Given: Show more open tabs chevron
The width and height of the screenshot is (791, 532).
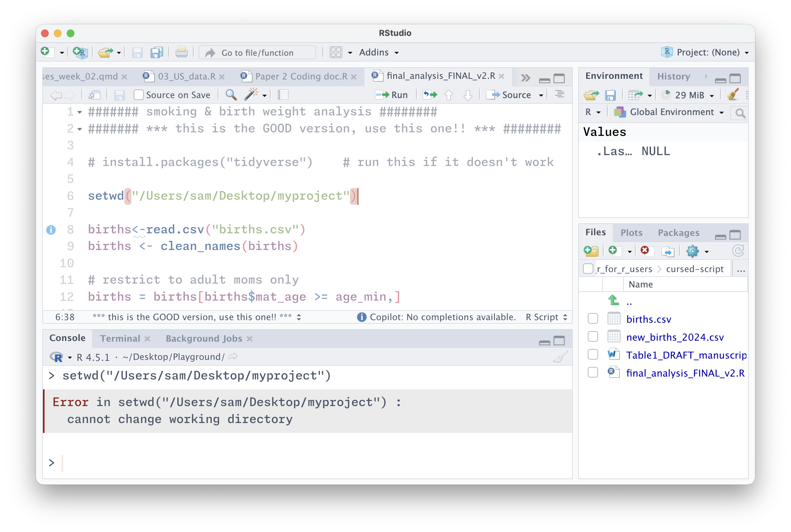Looking at the screenshot, I should click(x=525, y=78).
